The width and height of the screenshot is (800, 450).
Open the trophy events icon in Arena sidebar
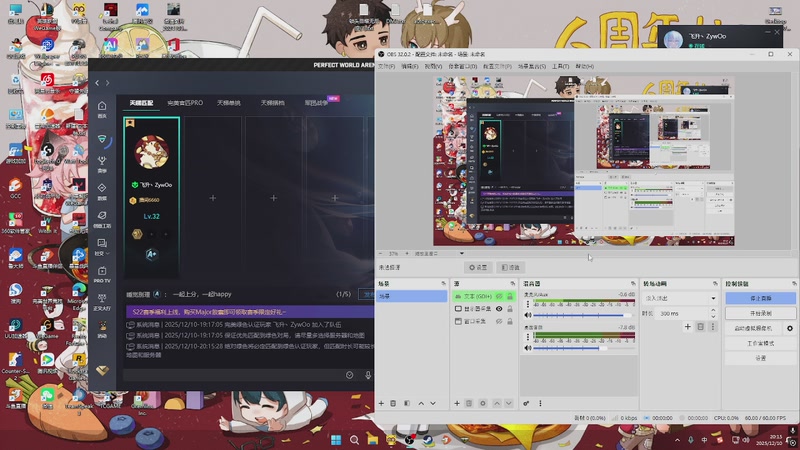point(102,161)
